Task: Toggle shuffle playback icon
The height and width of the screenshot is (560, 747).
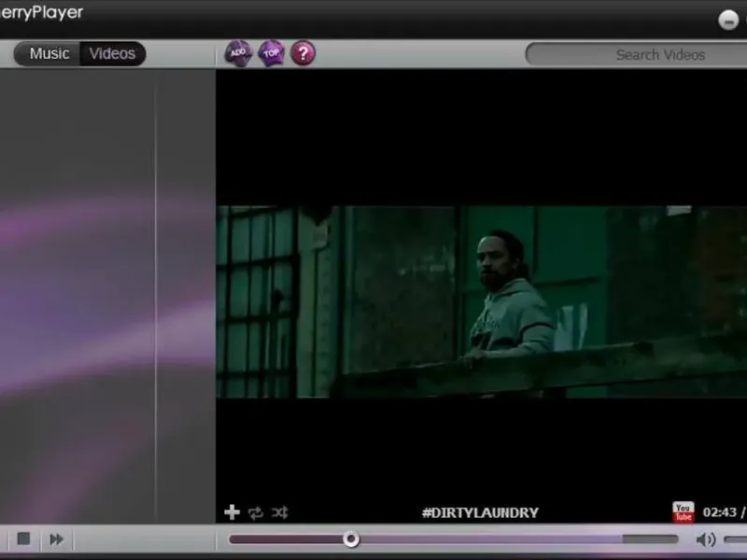Action: click(279, 512)
